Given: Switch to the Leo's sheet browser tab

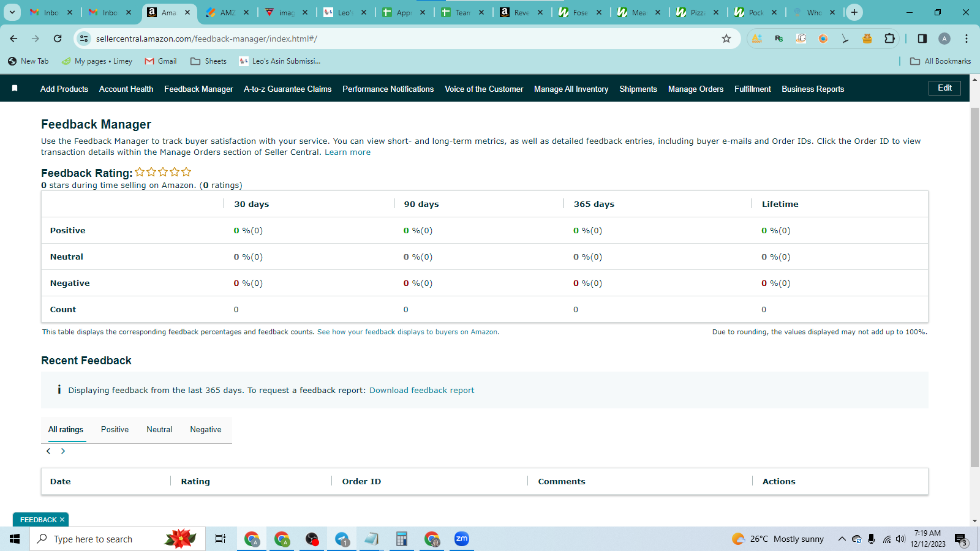Looking at the screenshot, I should (344, 12).
